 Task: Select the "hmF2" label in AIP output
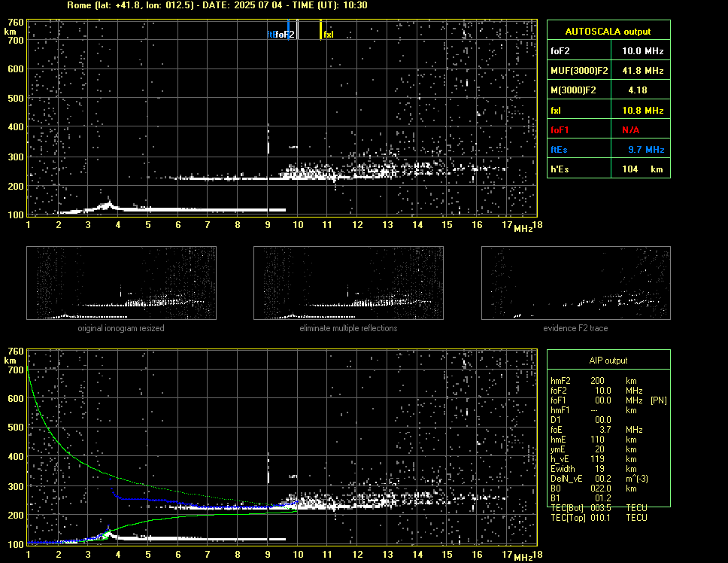coord(560,381)
